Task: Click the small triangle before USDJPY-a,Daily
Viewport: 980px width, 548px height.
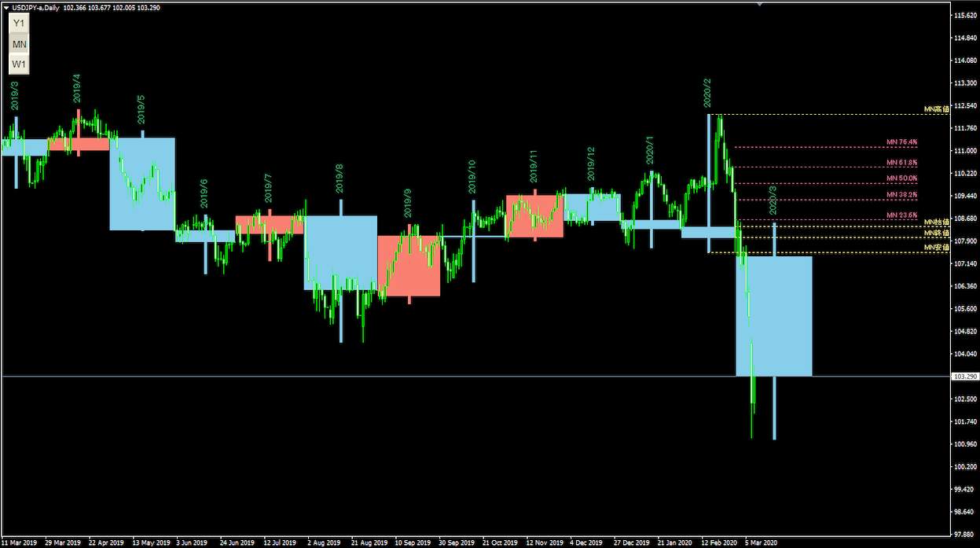Action: [x=6, y=7]
